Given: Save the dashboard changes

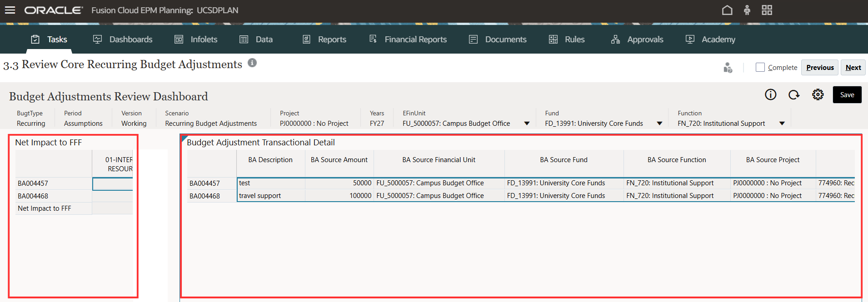Looking at the screenshot, I should point(847,94).
